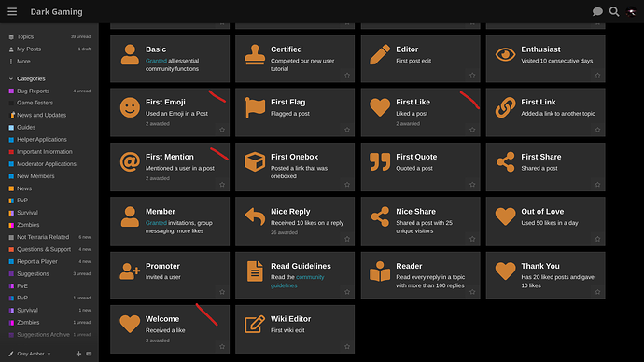Screen dimensions: 644x362
Task: Click the Out of Love heart icon
Action: click(505, 216)
